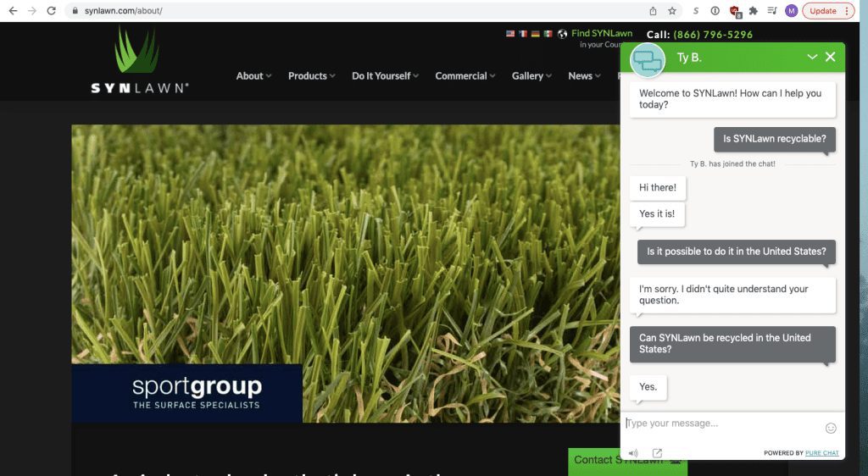Go forward with the browser forward arrow
Viewport: 868px width, 476px height.
tap(32, 10)
